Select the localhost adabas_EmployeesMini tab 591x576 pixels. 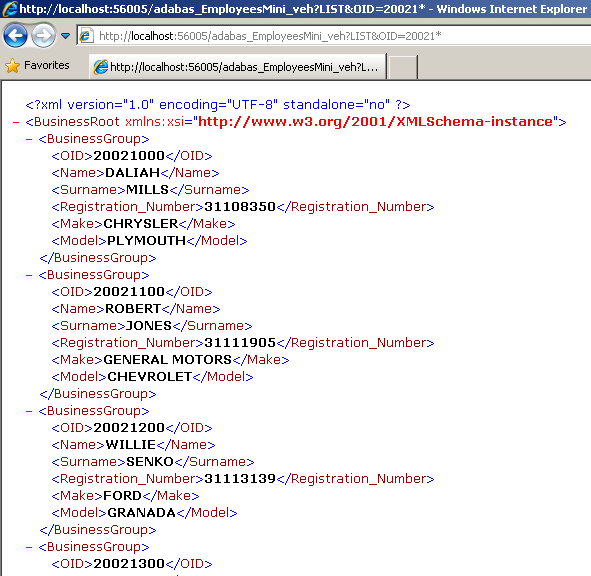coord(237,67)
